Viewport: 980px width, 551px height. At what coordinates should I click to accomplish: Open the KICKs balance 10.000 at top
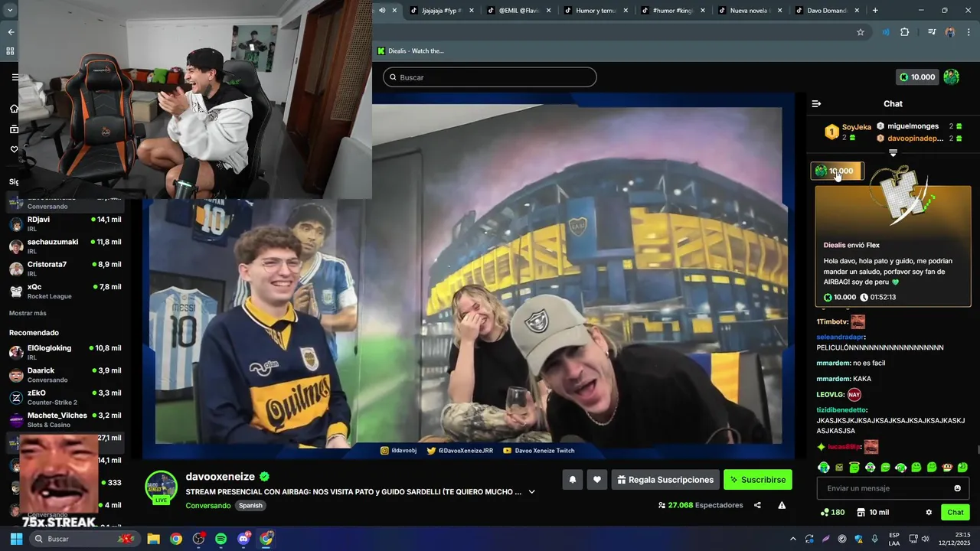coord(917,77)
